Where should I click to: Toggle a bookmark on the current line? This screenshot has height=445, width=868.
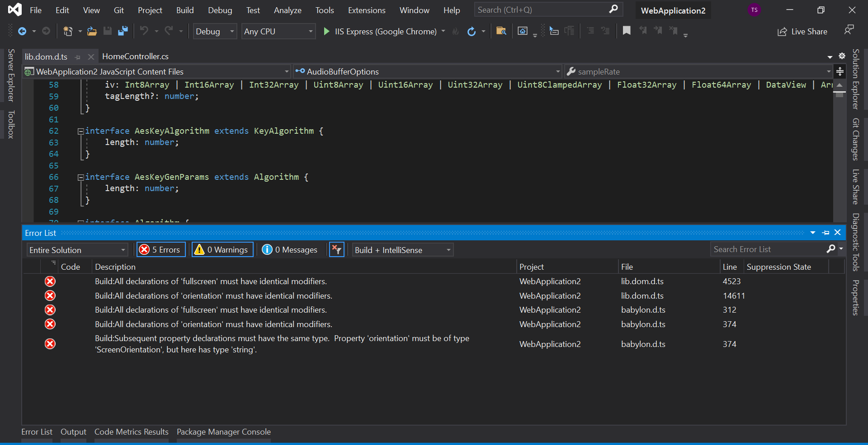click(626, 31)
